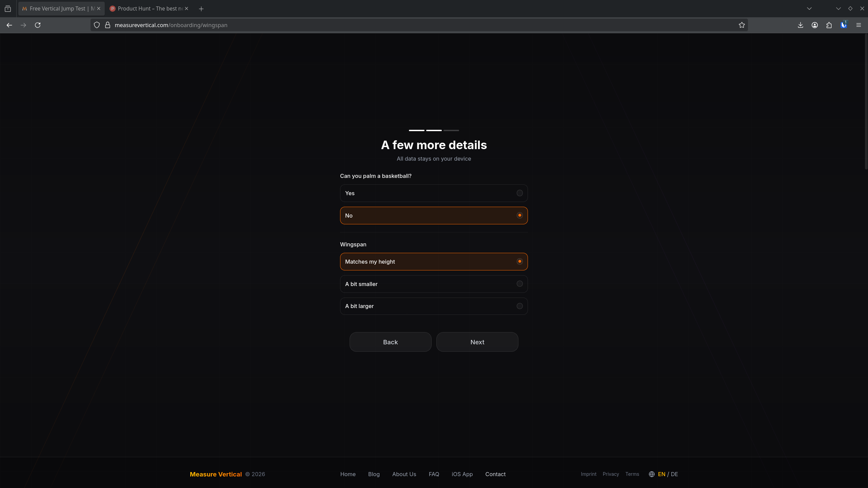Image resolution: width=868 pixels, height=488 pixels.
Task: Open the tab list dropdown chevron
Action: (x=809, y=8)
